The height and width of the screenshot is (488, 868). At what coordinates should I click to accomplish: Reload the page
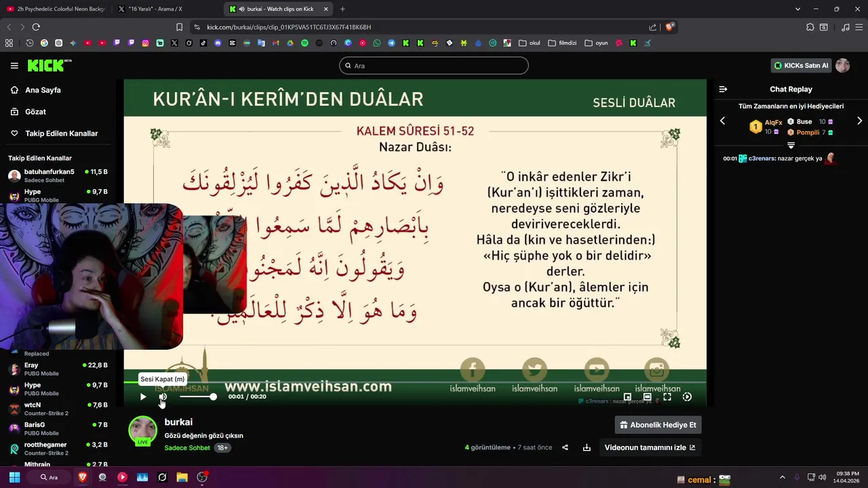(36, 27)
